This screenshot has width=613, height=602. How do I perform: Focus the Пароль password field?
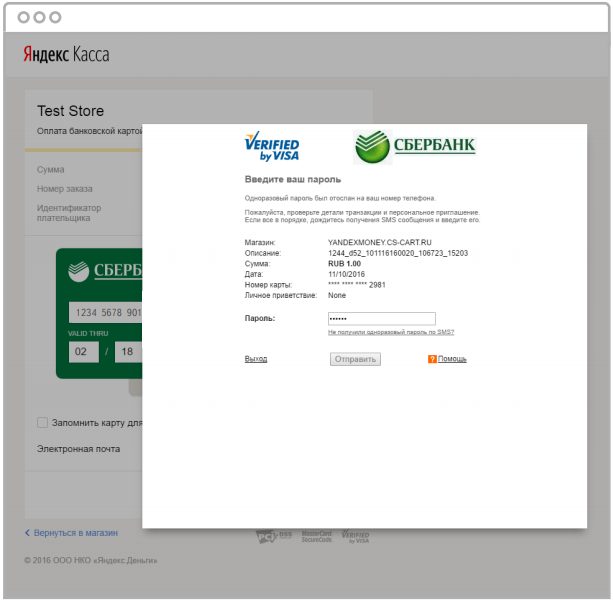(x=382, y=319)
